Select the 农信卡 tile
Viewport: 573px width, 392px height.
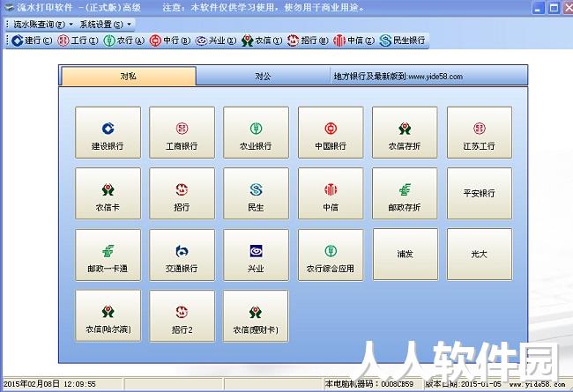coord(108,194)
